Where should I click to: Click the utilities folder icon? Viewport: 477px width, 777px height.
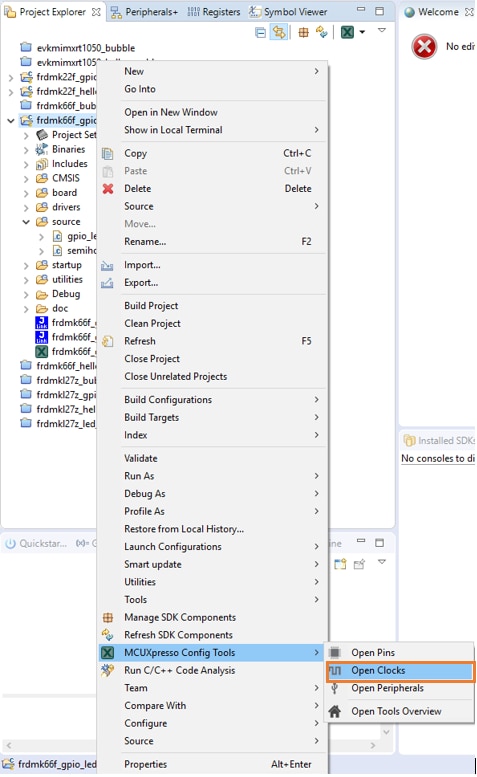42,279
